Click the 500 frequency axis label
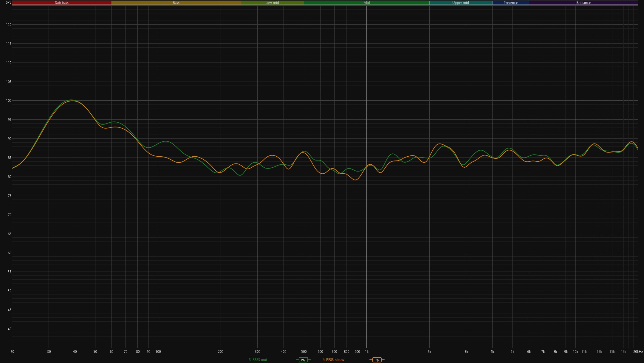This screenshot has height=363, width=644. coord(304,352)
